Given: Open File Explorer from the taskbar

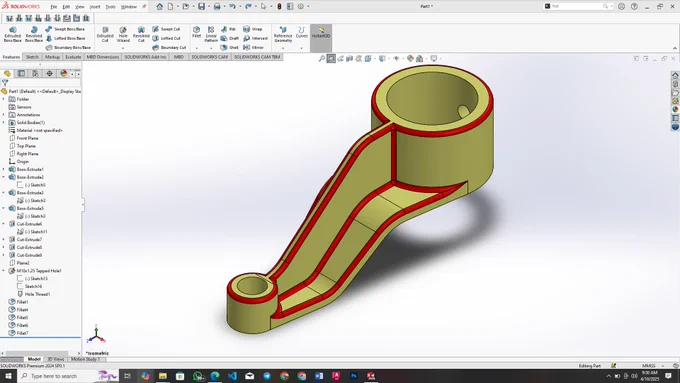Looking at the screenshot, I should [163, 376].
